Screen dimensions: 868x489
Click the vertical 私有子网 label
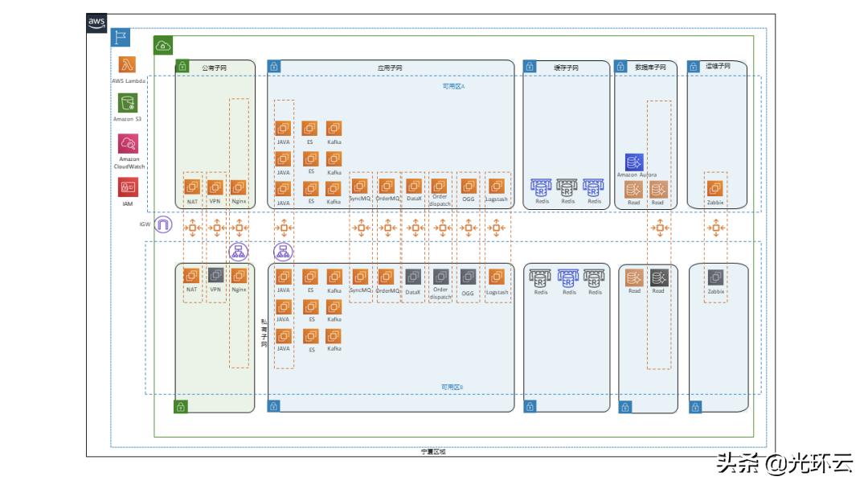tap(264, 333)
